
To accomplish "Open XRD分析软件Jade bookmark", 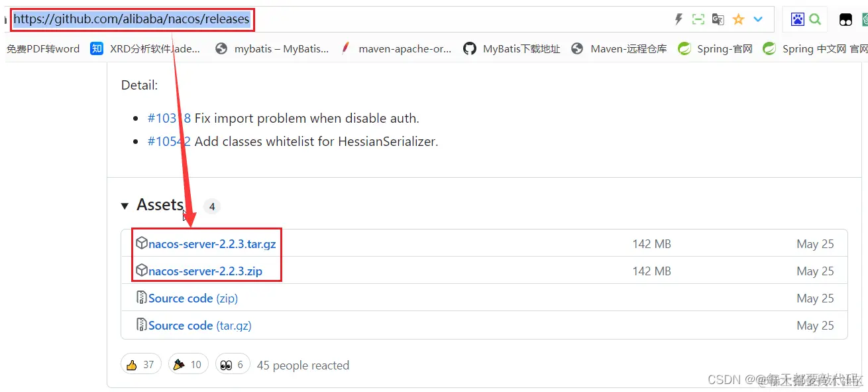I will [x=154, y=48].
